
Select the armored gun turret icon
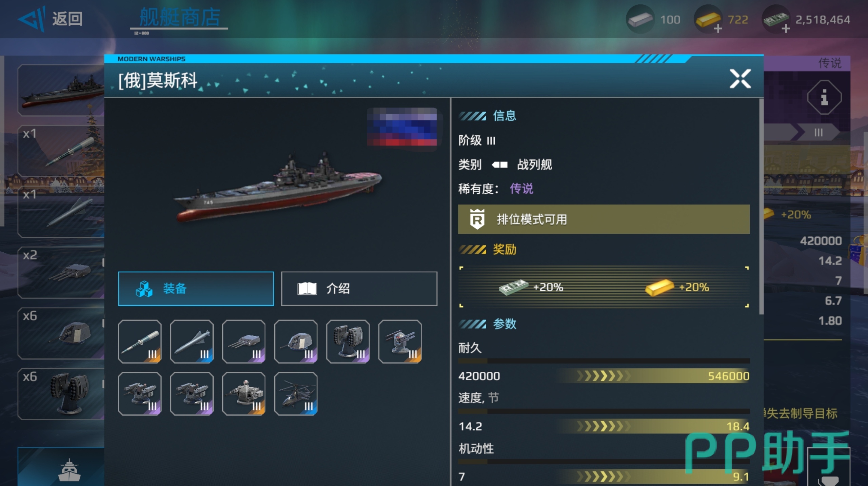pyautogui.click(x=296, y=342)
